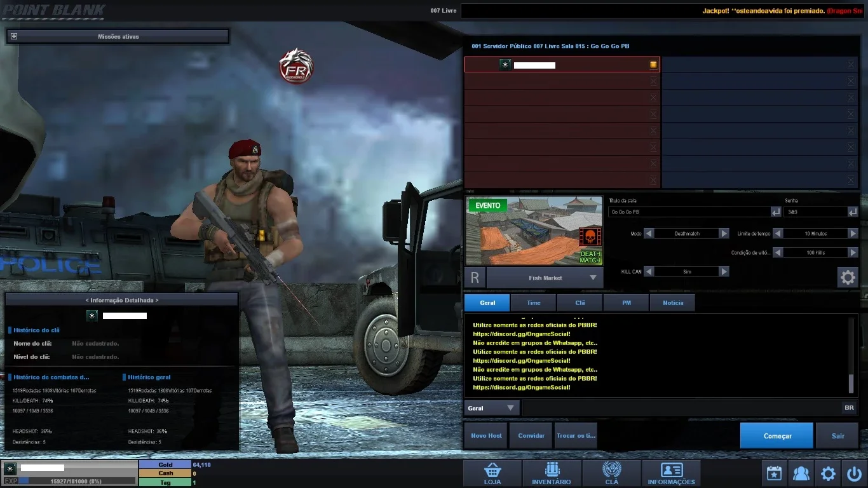868x488 pixels.
Task: Click the skull Deathmatch mode icon
Action: click(590, 238)
